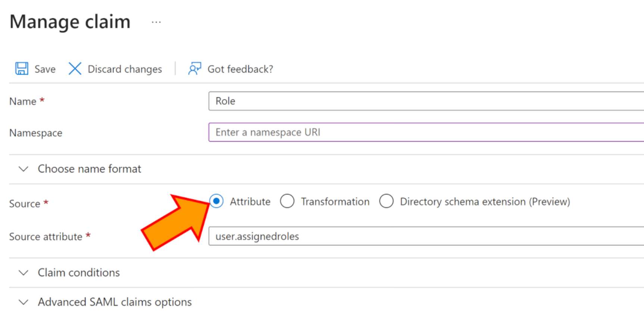Open the ellipsis menu beside Manage claim
This screenshot has height=313, width=644.
[x=156, y=22]
